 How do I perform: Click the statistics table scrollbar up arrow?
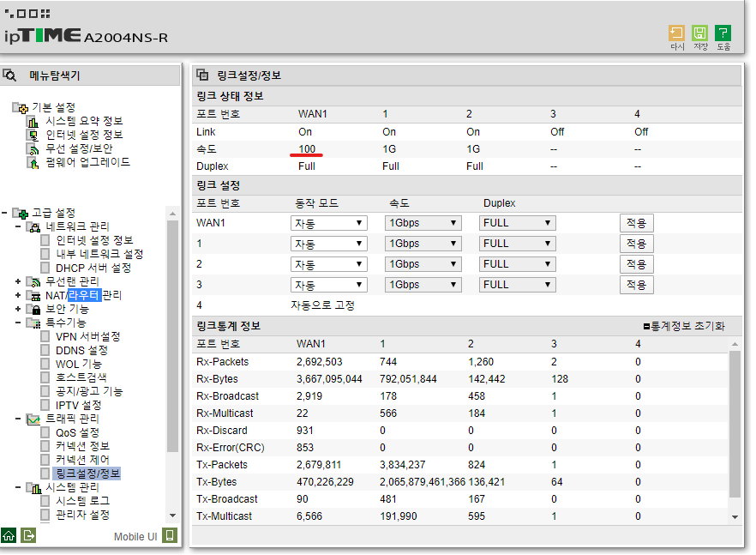coord(735,344)
